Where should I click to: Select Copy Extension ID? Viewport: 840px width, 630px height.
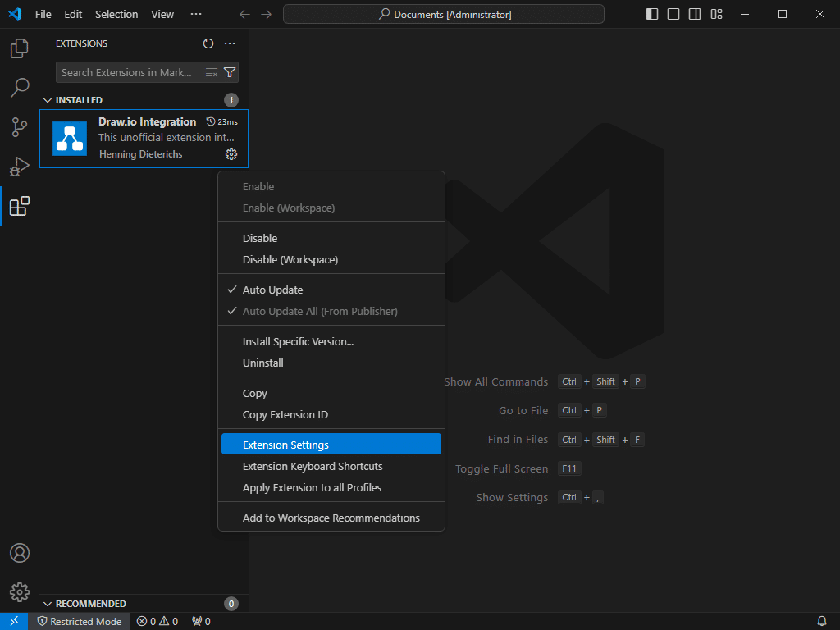[x=331, y=415]
